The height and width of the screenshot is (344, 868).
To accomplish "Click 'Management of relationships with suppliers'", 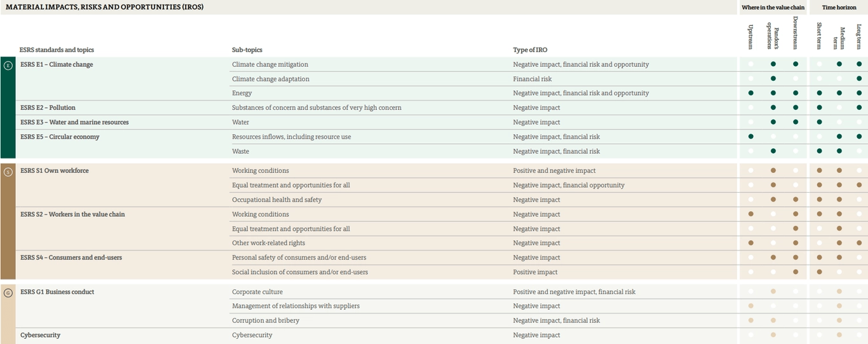I will [295, 306].
